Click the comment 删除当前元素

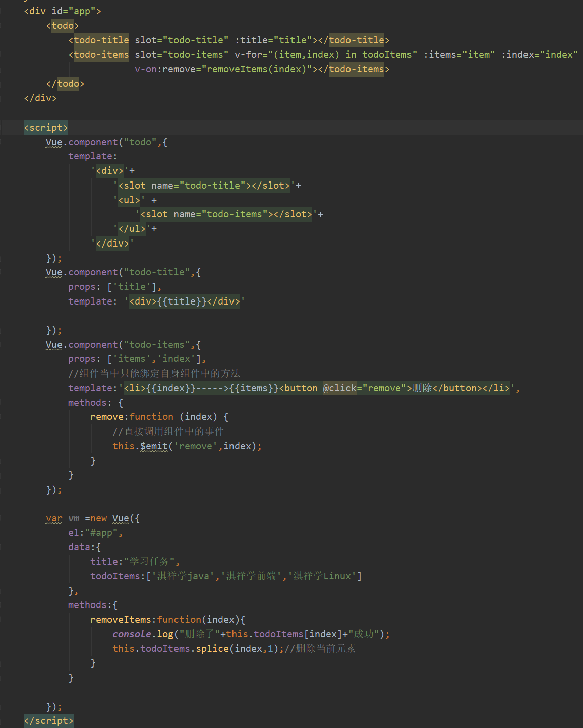pos(320,649)
